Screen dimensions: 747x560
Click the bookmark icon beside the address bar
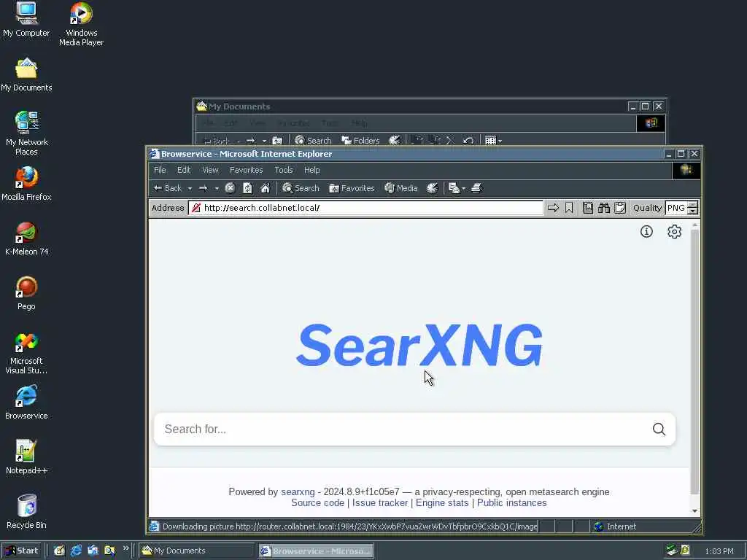click(569, 208)
